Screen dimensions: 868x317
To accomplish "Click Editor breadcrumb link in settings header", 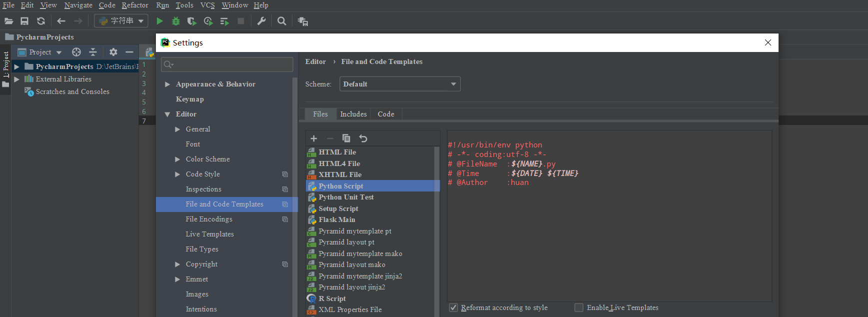I will [315, 61].
